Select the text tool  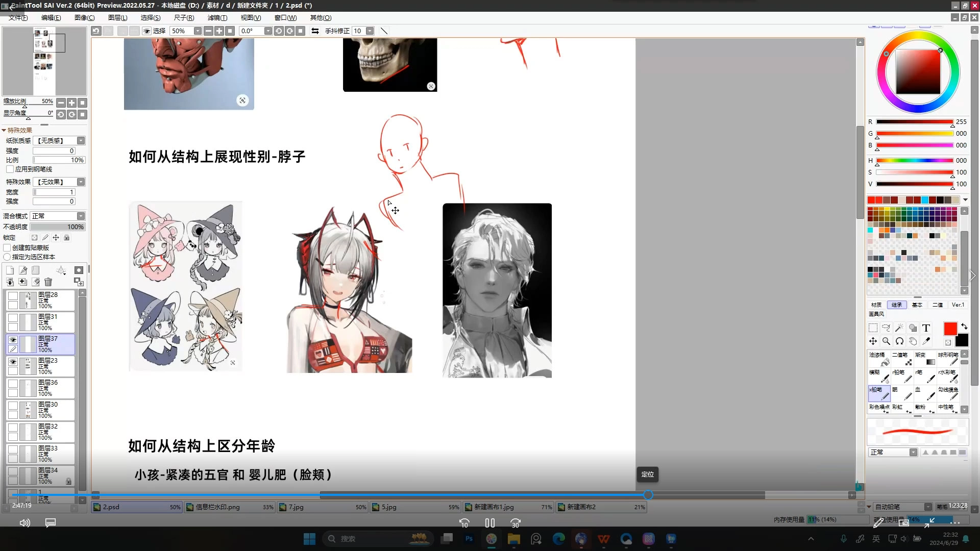pyautogui.click(x=926, y=328)
